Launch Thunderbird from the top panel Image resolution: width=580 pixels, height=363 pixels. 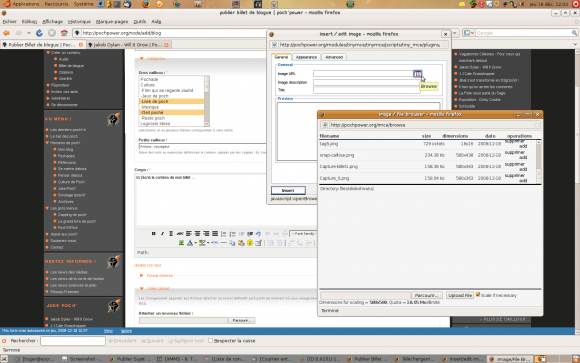tap(127, 4)
